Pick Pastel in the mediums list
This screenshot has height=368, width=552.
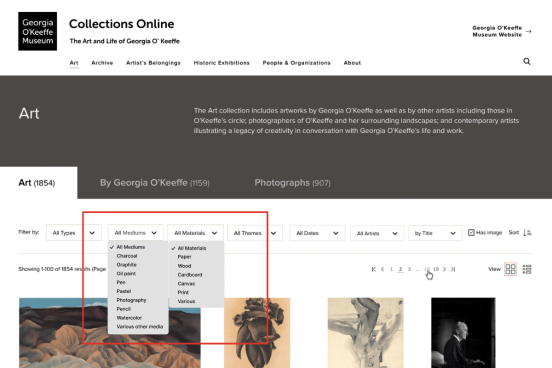(124, 291)
